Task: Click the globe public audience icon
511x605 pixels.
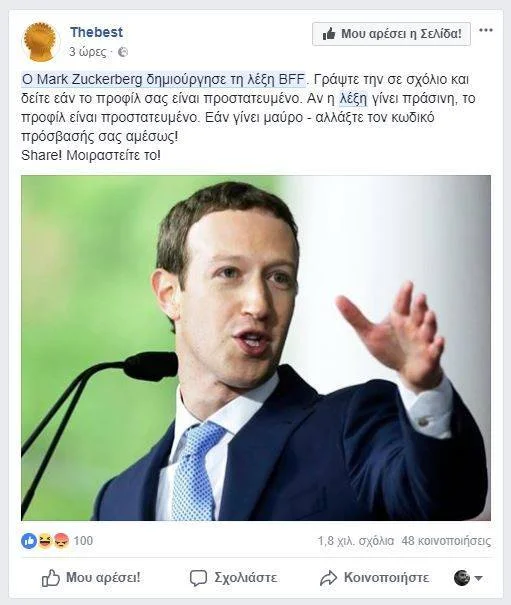Action: 123,52
